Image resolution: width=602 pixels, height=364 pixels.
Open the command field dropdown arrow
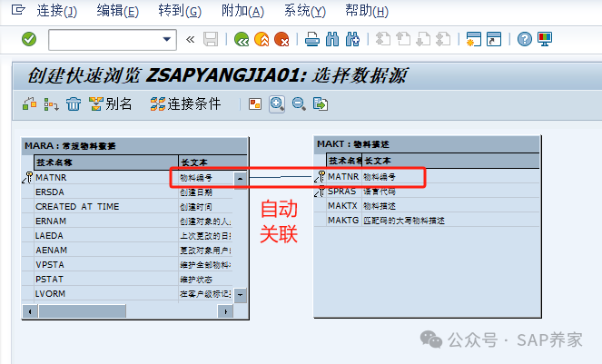point(167,39)
